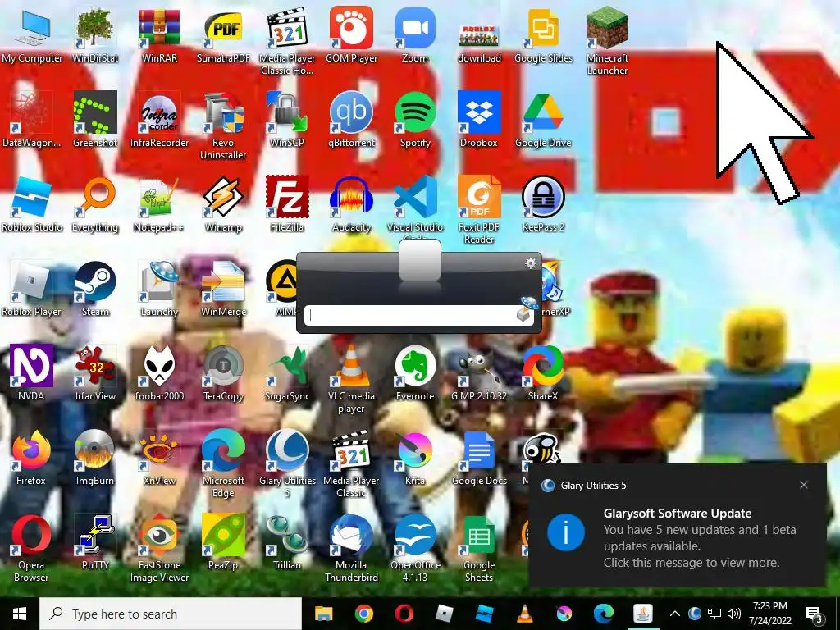Open the Glary Utilities tray icon
The image size is (840, 630).
coord(695,614)
